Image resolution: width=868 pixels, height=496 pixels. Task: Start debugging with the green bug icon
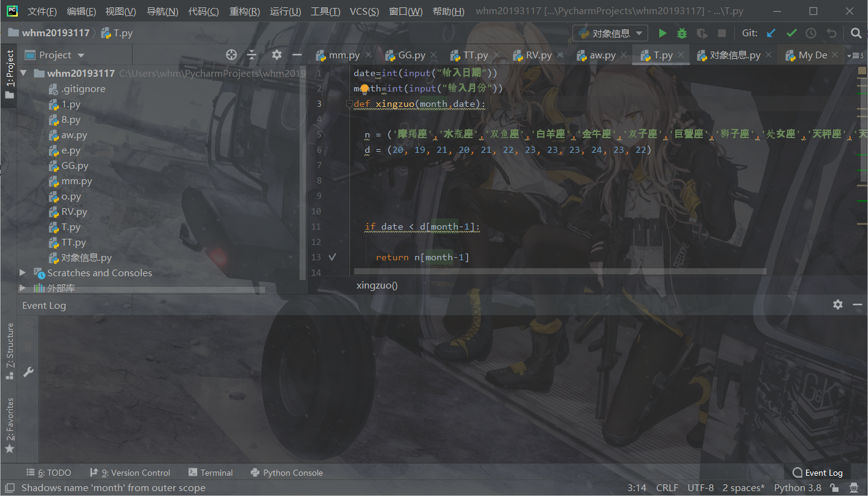click(682, 33)
